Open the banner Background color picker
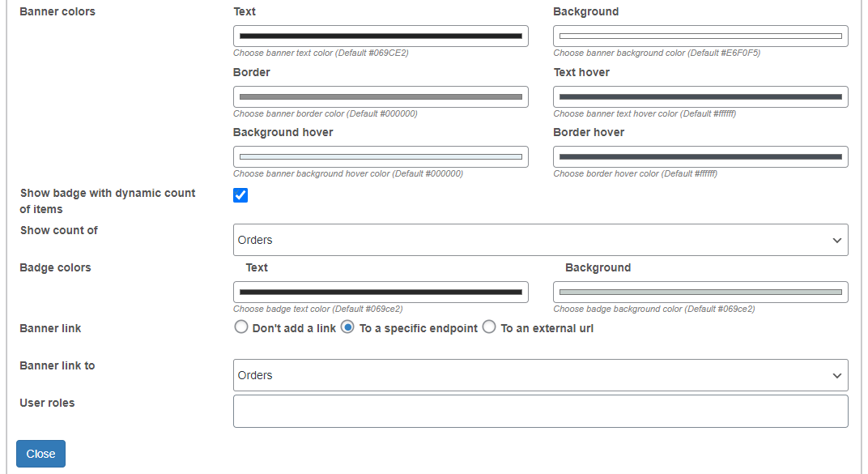This screenshot has width=868, height=474. coord(700,36)
